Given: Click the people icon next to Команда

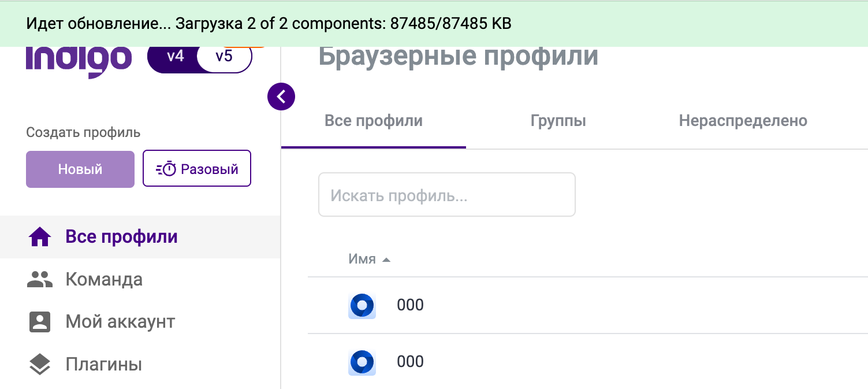Looking at the screenshot, I should (x=40, y=280).
